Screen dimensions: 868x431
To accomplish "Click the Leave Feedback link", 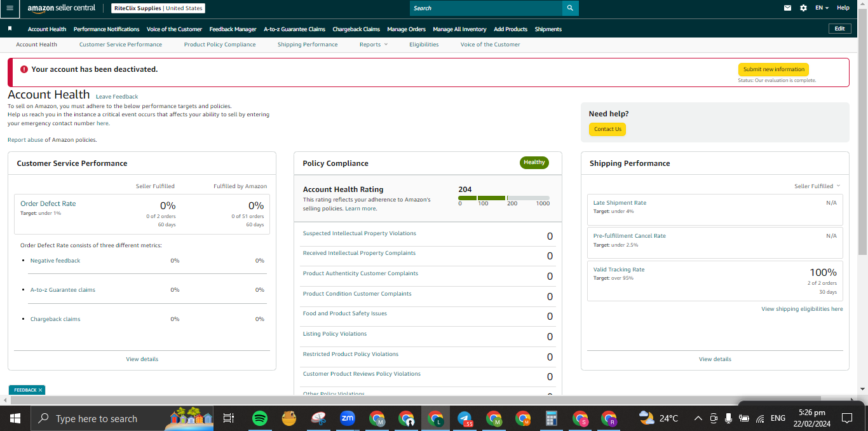I will tap(117, 97).
